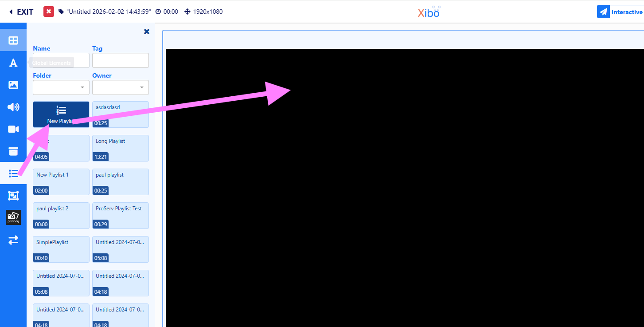The width and height of the screenshot is (644, 327).
Task: Open the archive box icon in sidebar
Action: 13,151
